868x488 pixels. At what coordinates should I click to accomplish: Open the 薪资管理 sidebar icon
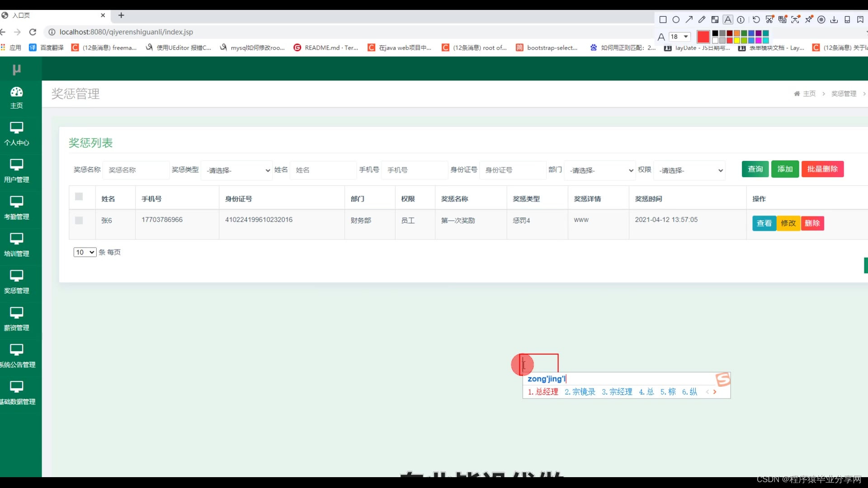(17, 319)
